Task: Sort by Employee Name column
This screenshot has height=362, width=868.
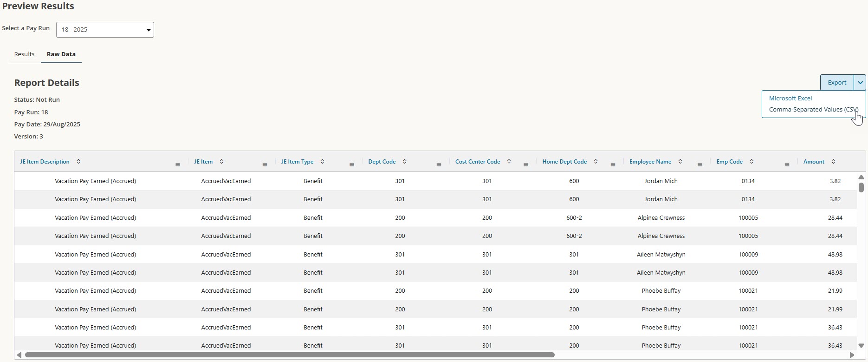Action: click(680, 162)
